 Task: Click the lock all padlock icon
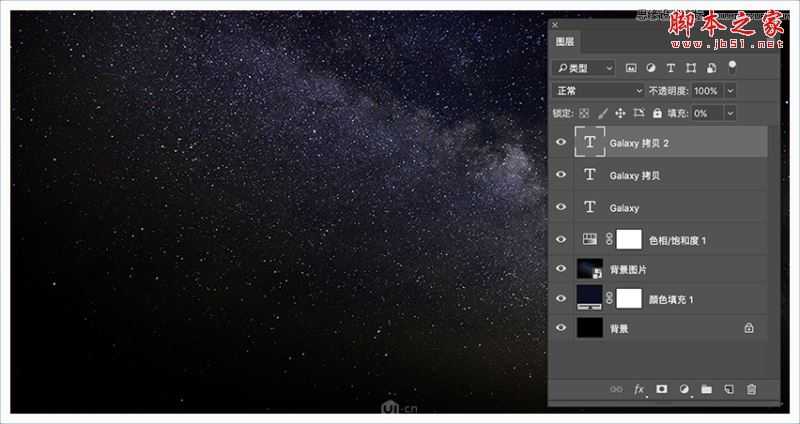pyautogui.click(x=657, y=113)
